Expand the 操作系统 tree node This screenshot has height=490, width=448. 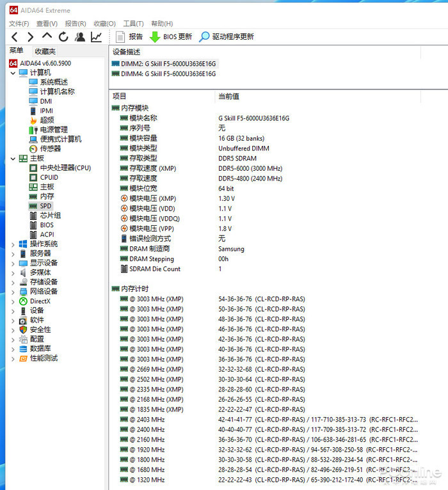click(13, 245)
